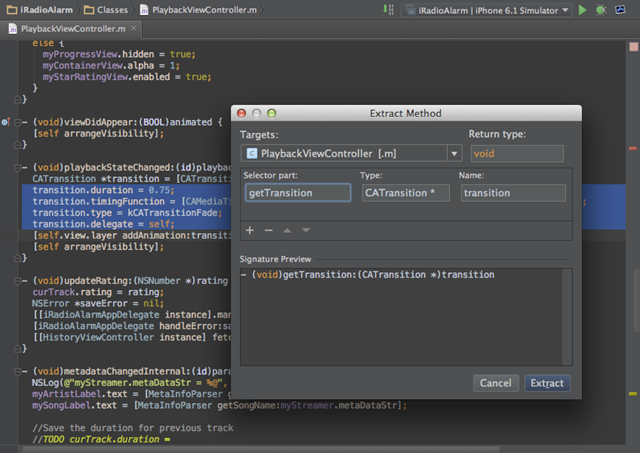Run the app with green play icon
Viewport: 640px width, 453px height.
pyautogui.click(x=582, y=10)
